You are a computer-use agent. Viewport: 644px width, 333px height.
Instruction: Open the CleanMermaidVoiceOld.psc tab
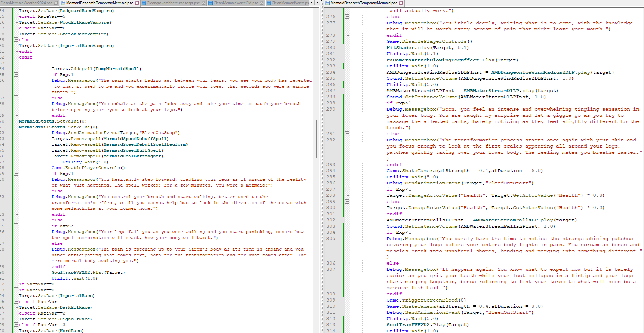(x=236, y=3)
